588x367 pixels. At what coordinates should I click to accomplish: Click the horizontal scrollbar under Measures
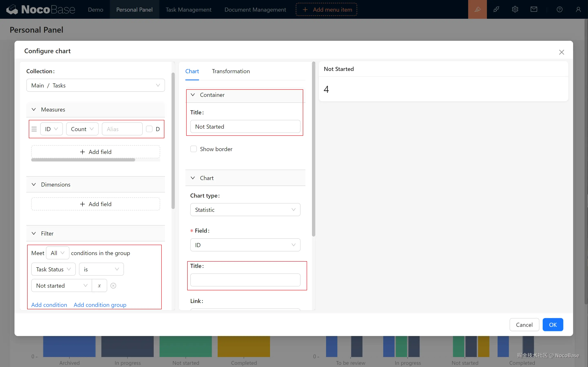tap(83, 160)
